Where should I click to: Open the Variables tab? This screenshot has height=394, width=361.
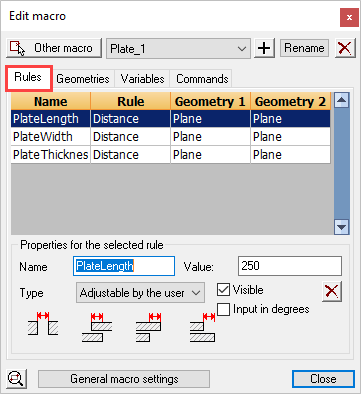coord(142,79)
